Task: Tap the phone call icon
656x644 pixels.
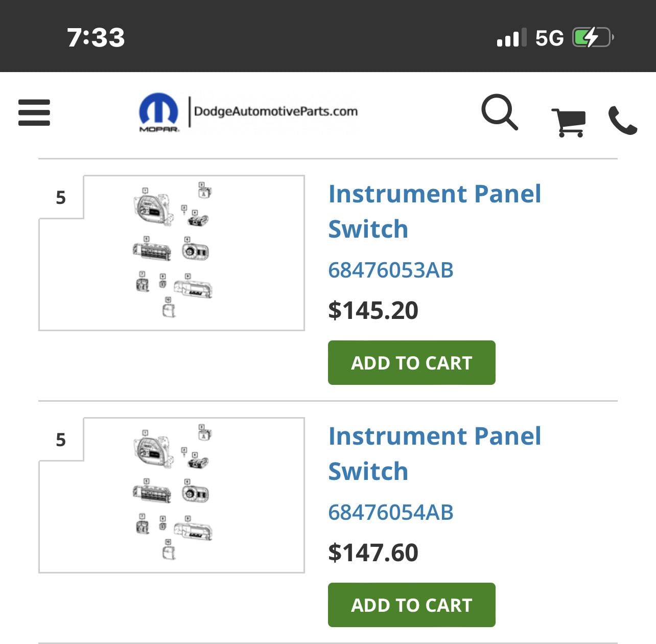Action: coord(622,121)
